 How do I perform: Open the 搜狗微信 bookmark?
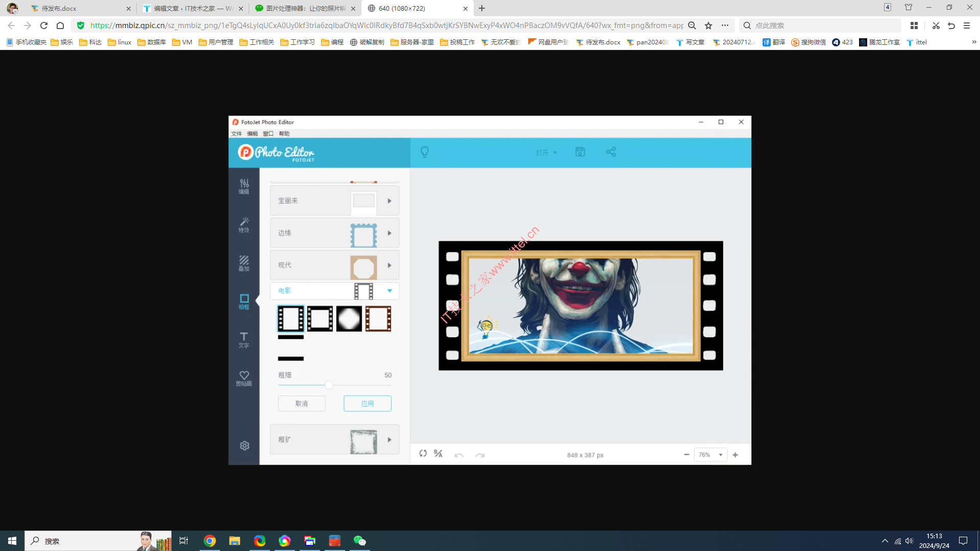point(808,42)
